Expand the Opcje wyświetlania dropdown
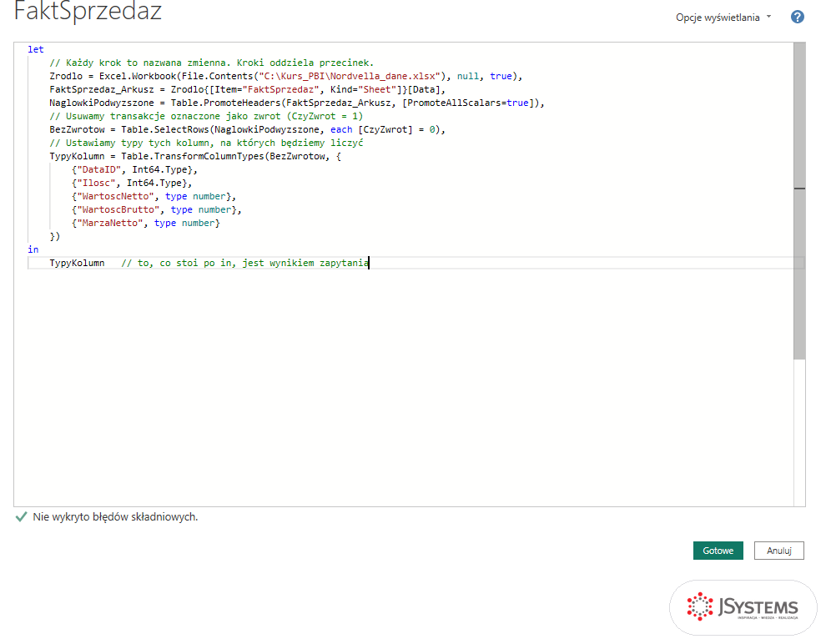 (x=723, y=18)
